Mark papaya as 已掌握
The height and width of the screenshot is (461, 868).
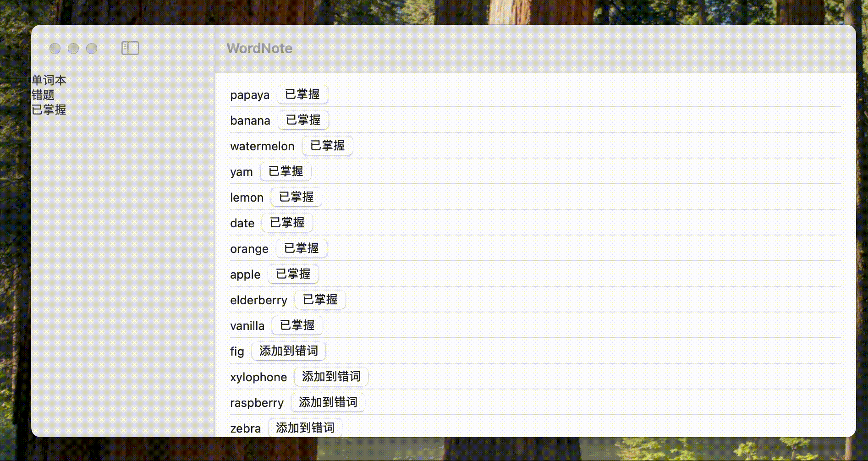(302, 94)
